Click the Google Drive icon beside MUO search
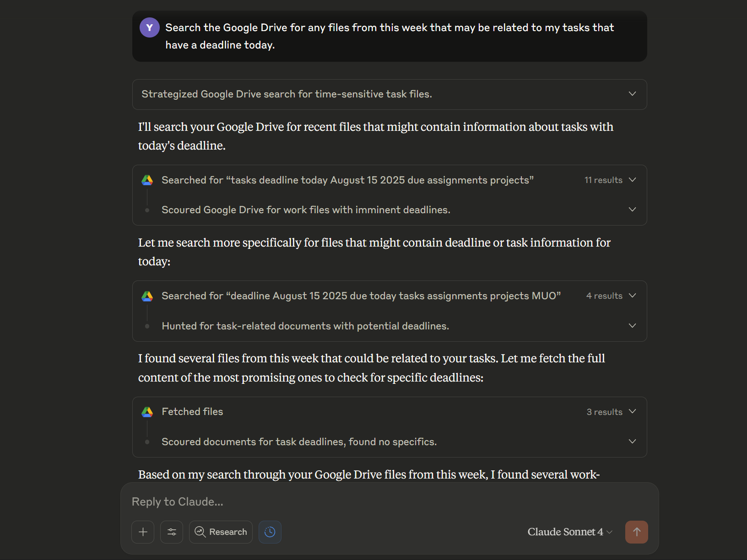The height and width of the screenshot is (560, 747). [x=147, y=296]
